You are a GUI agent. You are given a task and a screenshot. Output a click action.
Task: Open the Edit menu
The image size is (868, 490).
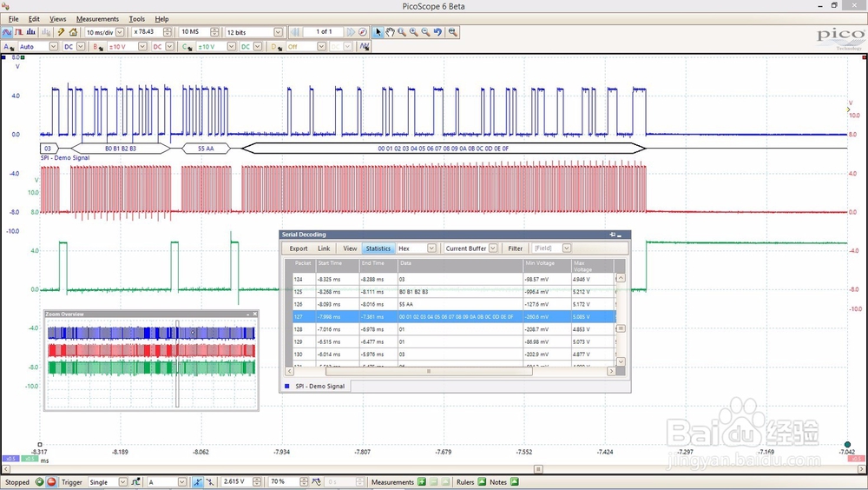(x=34, y=19)
